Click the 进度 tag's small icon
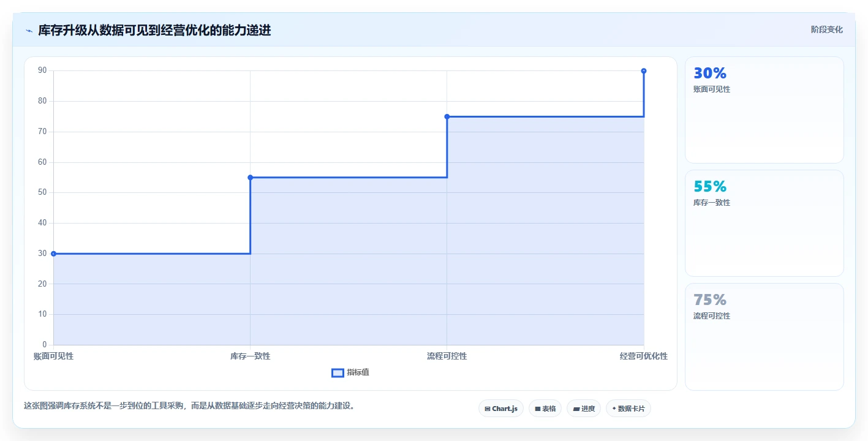 576,409
